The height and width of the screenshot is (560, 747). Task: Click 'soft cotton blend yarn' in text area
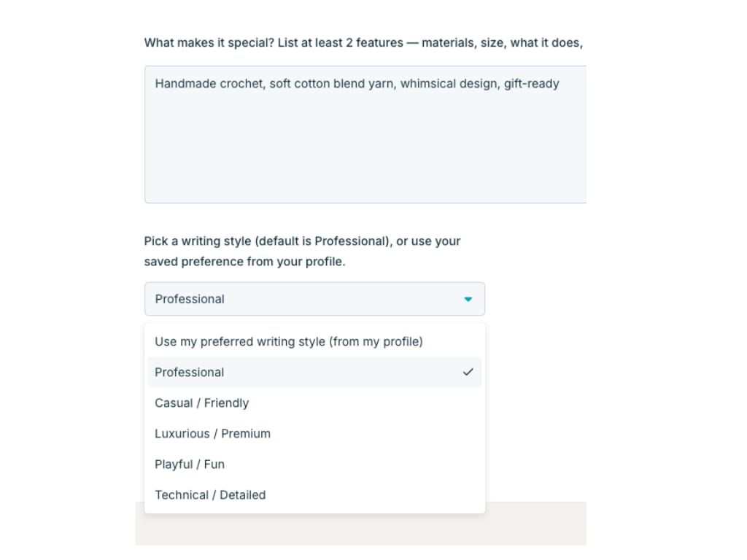[331, 84]
